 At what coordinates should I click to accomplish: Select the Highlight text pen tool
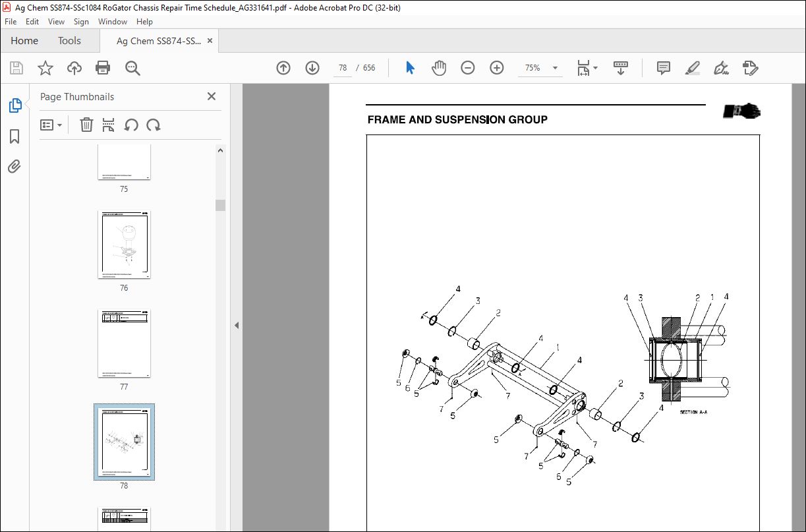pyautogui.click(x=692, y=68)
